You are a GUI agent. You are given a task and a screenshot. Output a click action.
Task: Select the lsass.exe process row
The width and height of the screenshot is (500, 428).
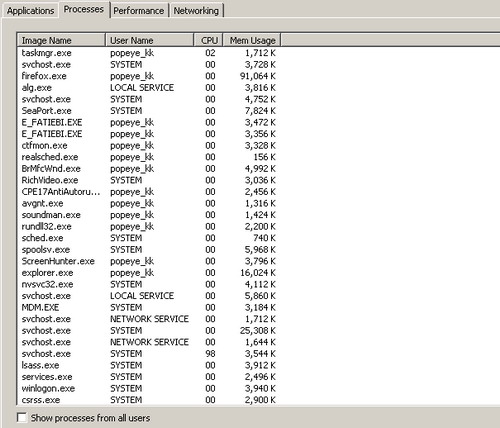[x=149, y=365]
